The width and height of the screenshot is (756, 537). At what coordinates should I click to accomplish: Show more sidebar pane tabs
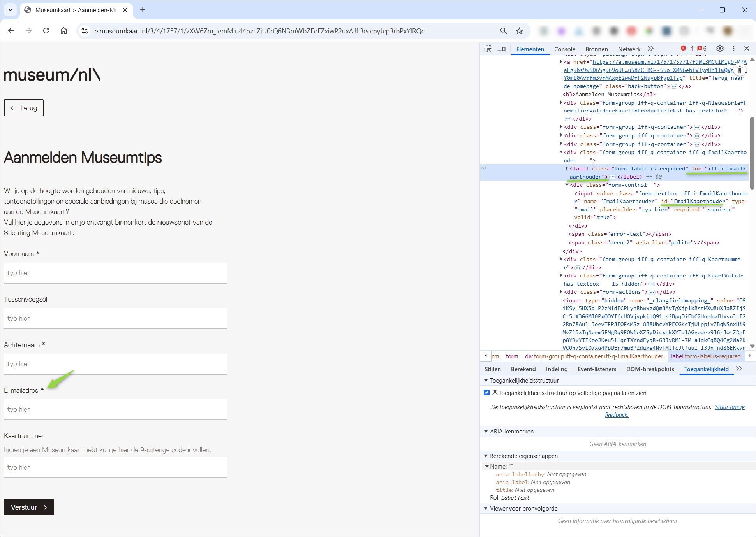(x=739, y=369)
